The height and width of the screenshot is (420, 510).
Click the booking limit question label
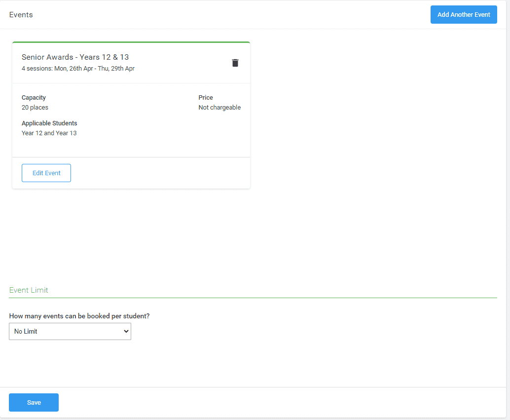[79, 315]
